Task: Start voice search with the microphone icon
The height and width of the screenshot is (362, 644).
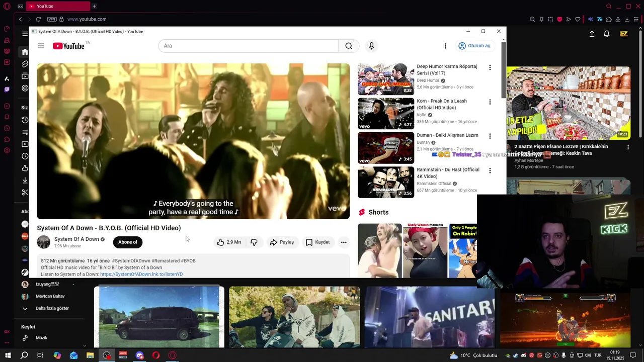Action: point(371,46)
